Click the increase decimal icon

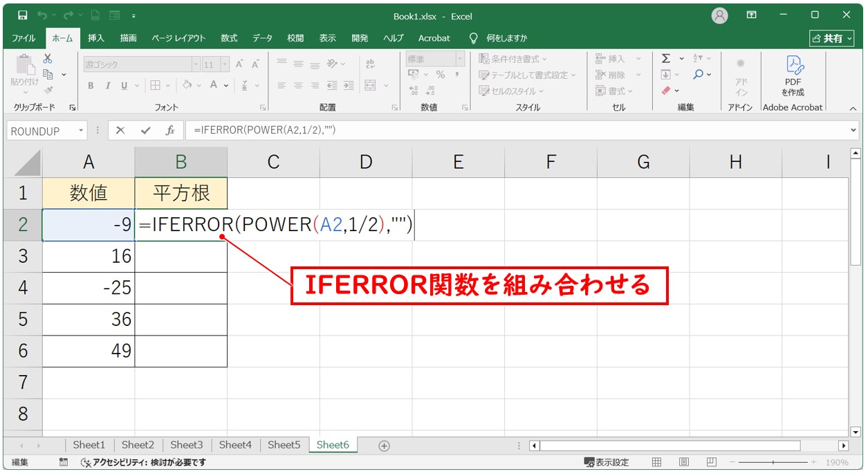414,89
